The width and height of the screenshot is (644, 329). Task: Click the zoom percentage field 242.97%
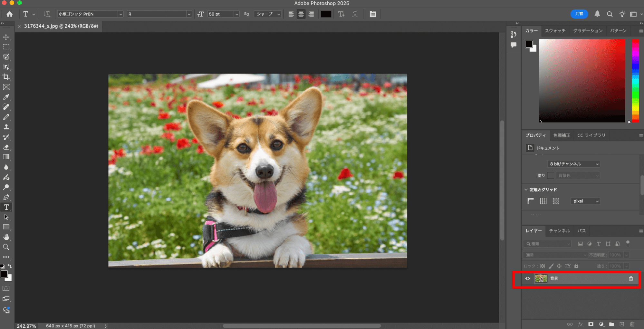[26, 326]
